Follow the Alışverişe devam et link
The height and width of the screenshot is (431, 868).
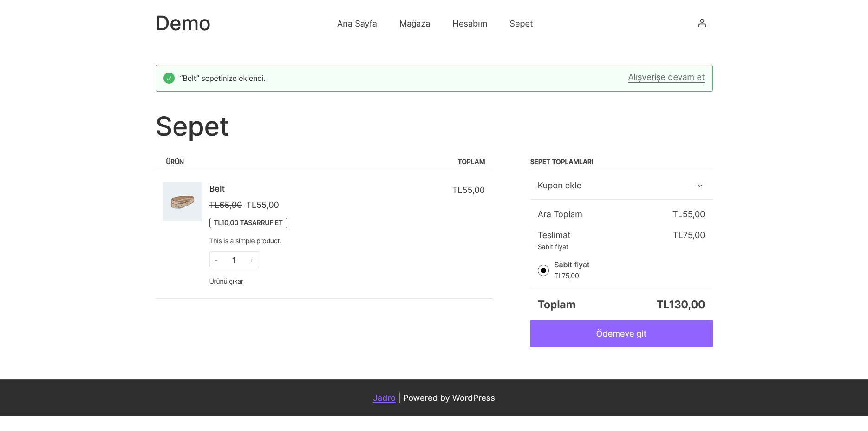click(x=666, y=77)
